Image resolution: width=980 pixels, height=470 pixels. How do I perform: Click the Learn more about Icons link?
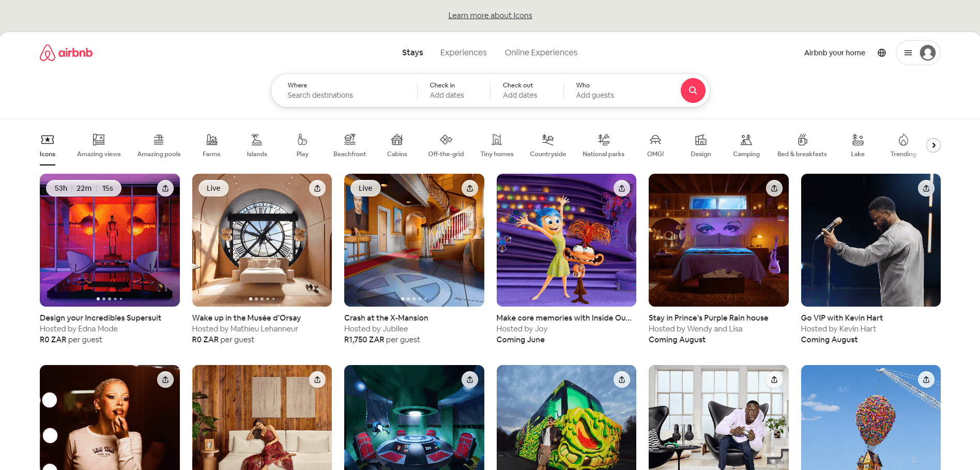pos(490,15)
